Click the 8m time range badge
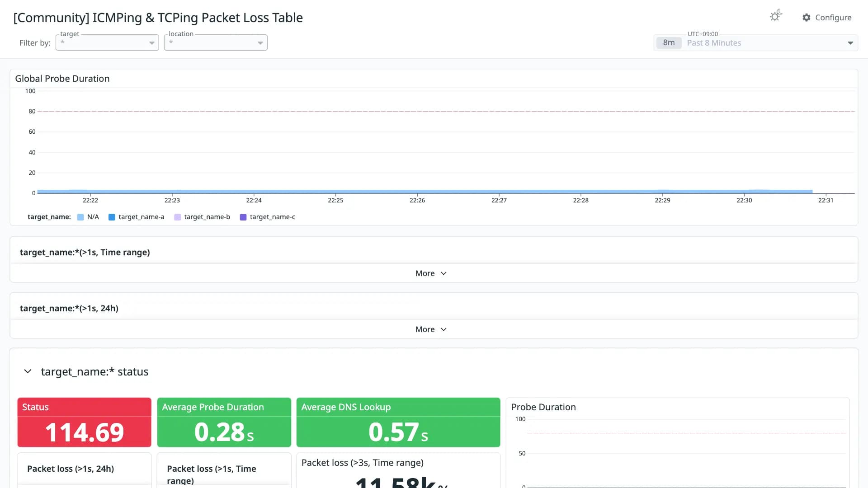This screenshot has width=868, height=488. tap(669, 43)
